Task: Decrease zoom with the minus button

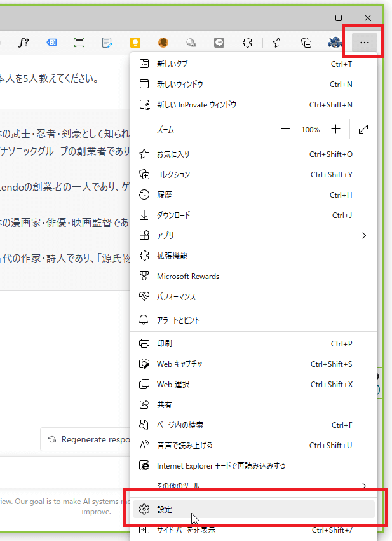Action: pyautogui.click(x=285, y=129)
